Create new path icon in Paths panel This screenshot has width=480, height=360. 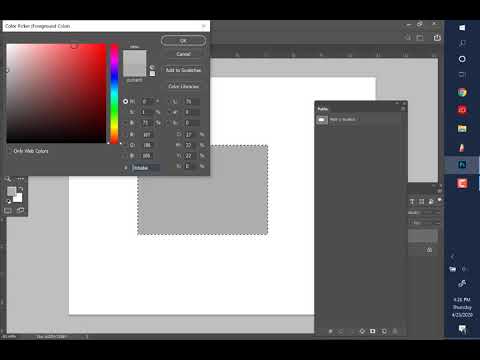pos(384,331)
